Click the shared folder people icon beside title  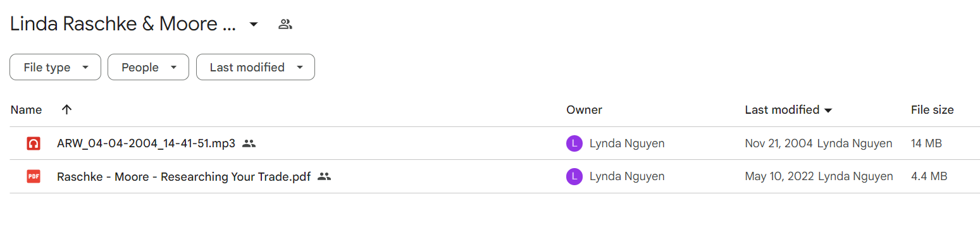(285, 25)
